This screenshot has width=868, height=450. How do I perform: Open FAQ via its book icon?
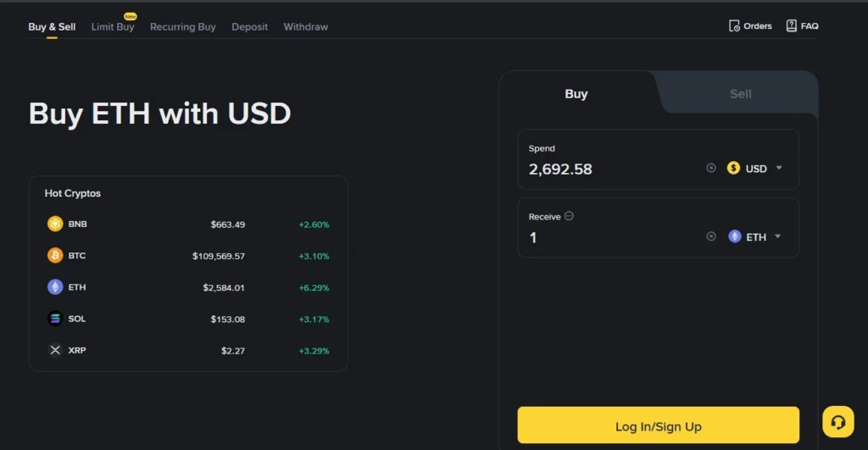791,25
